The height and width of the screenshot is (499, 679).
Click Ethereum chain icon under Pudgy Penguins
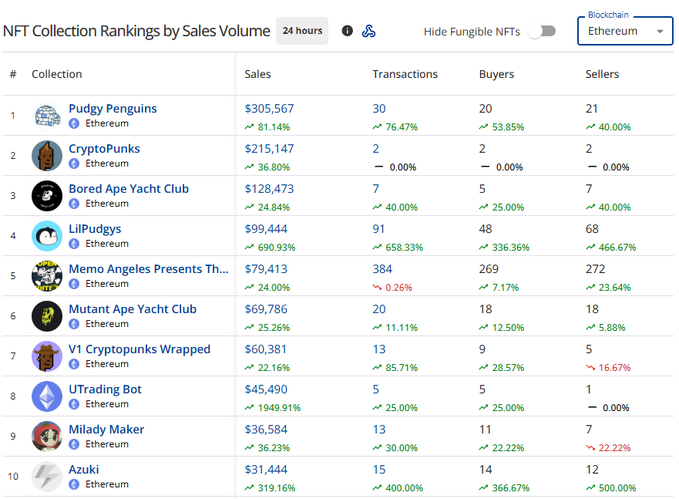74,123
